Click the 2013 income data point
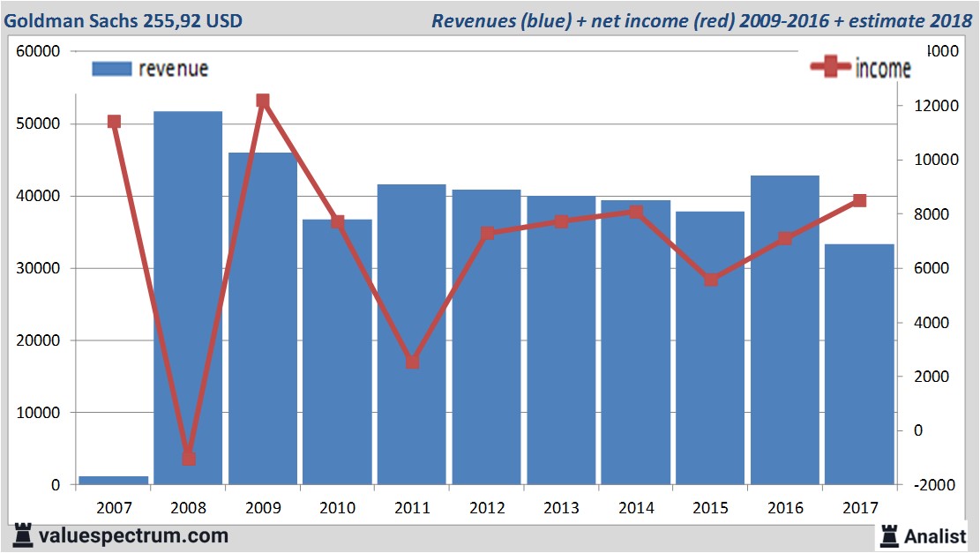The width and height of the screenshot is (980, 553). click(x=561, y=221)
